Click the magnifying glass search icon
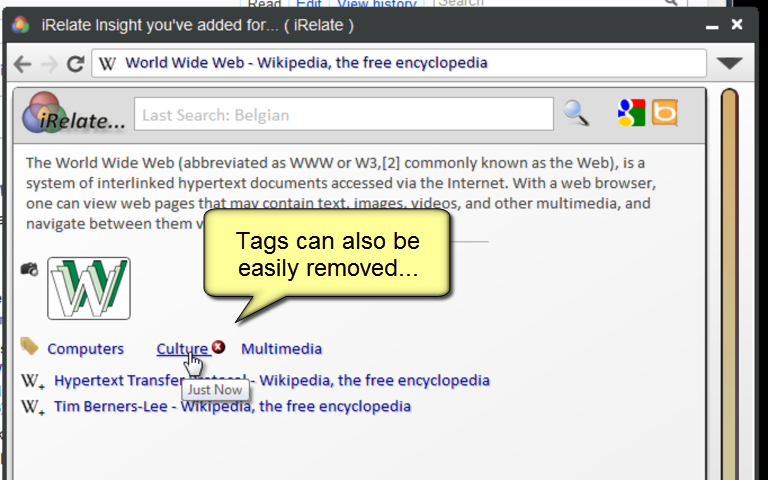The image size is (768, 480). 576,113
